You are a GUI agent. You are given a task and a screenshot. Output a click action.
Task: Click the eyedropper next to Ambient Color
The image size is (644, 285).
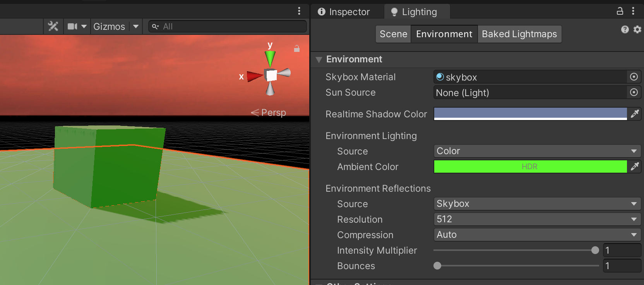[x=635, y=167]
